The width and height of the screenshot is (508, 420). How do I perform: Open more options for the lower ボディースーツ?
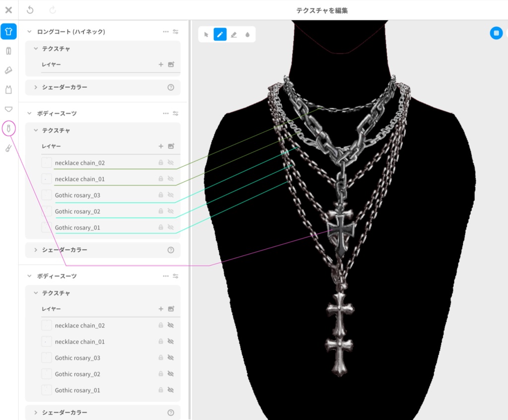pyautogui.click(x=166, y=276)
